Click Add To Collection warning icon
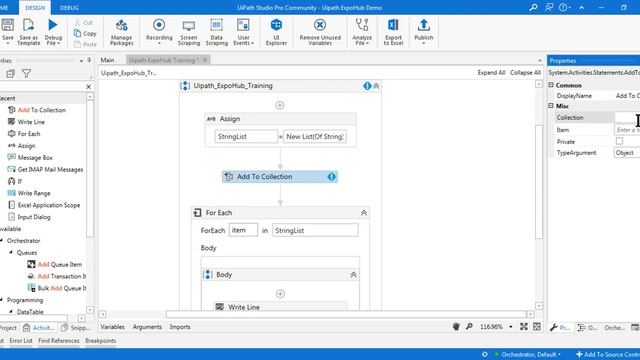Image resolution: width=640 pixels, height=360 pixels. click(331, 177)
